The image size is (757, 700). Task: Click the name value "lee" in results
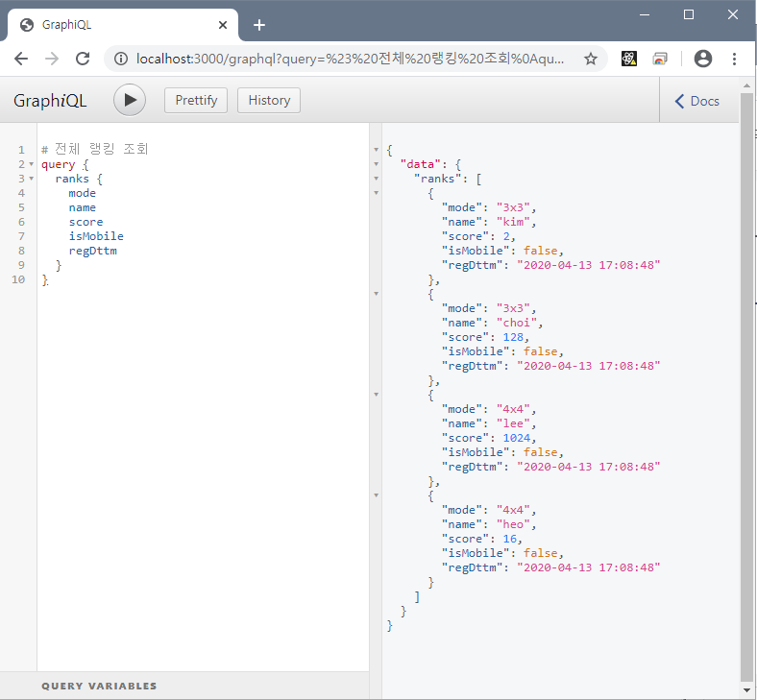[513, 423]
